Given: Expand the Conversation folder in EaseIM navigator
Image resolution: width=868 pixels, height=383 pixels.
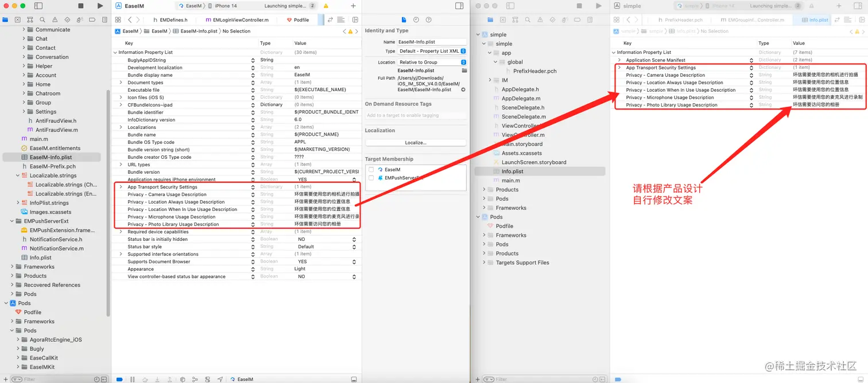Looking at the screenshot, I should tap(24, 57).
